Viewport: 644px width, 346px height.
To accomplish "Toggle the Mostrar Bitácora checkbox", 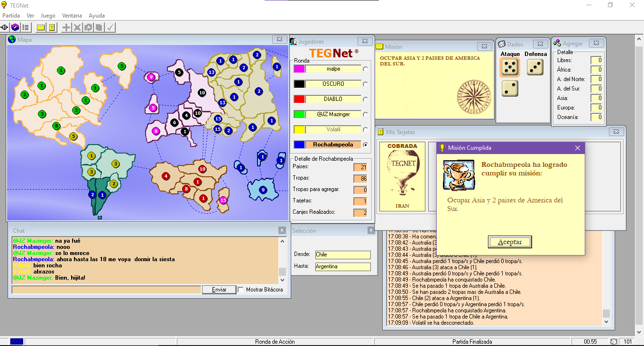I will click(x=241, y=290).
